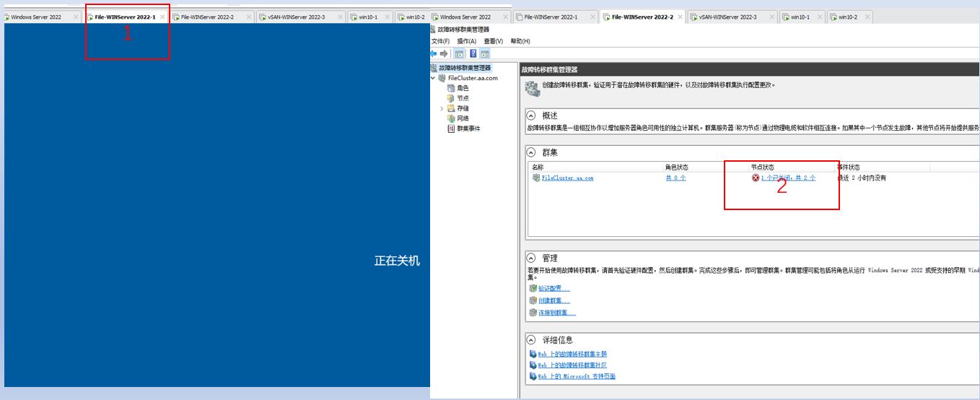Screen dimensions: 980x400
Task: Switch to File-WINServer 2022-1 tab in left window
Action: tap(125, 17)
